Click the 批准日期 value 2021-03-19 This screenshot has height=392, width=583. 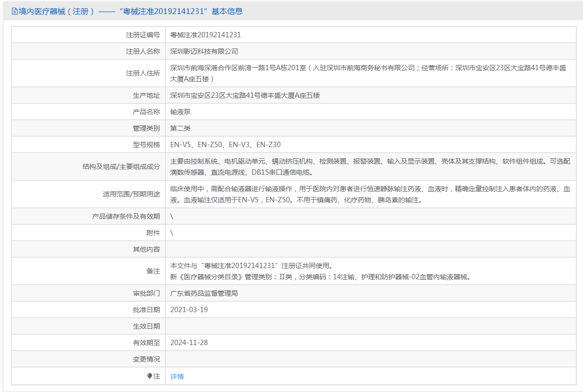[189, 310]
